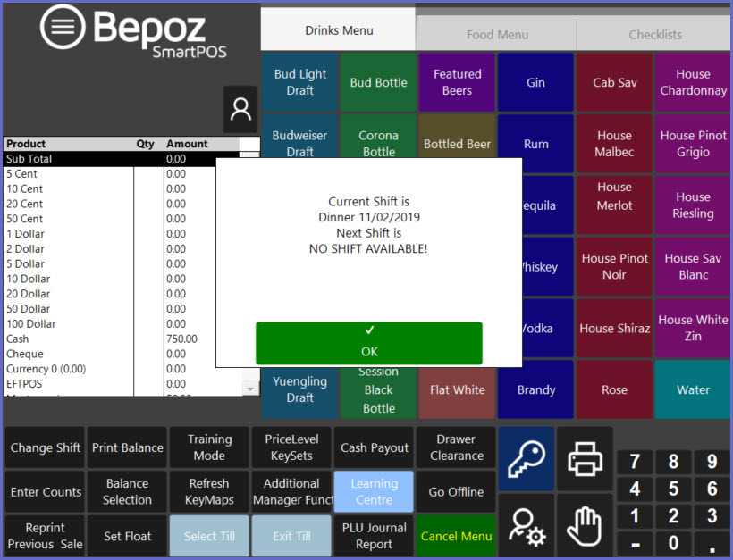Click the printer icon button
733x560 pixels.
585,459
